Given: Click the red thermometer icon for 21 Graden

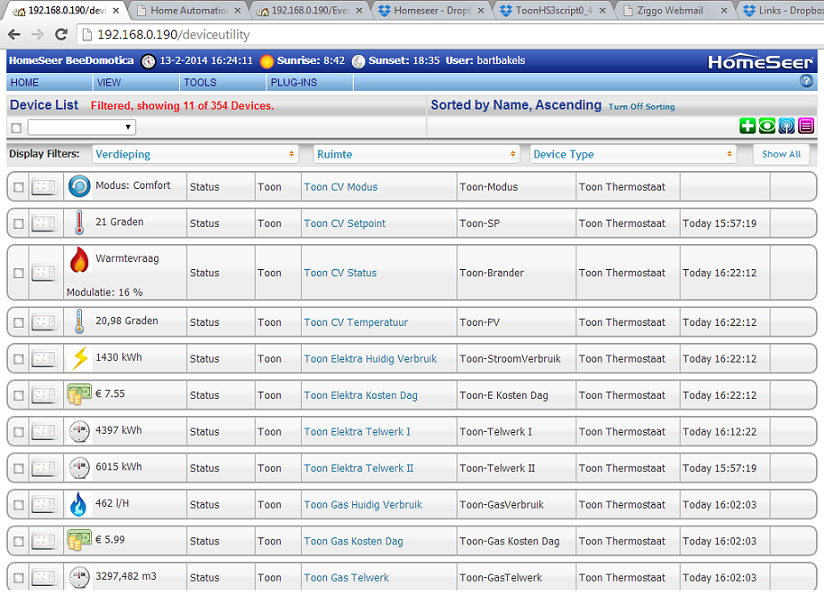Looking at the screenshot, I should 79,222.
